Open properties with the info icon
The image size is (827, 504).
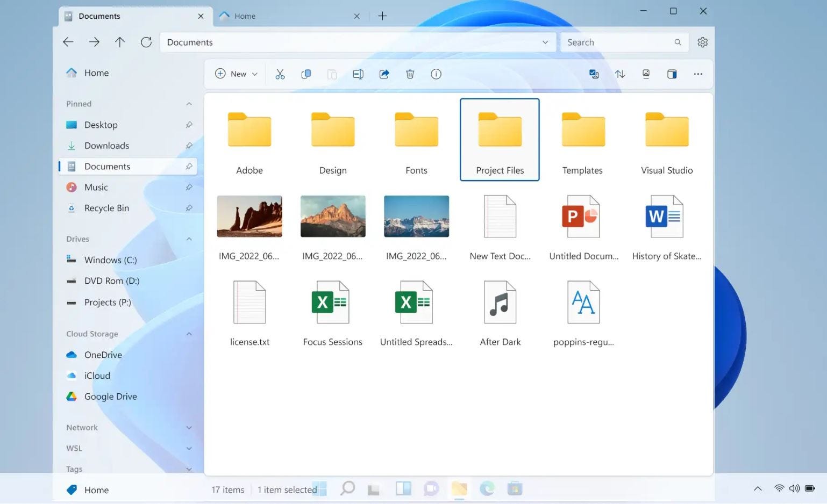pos(436,74)
